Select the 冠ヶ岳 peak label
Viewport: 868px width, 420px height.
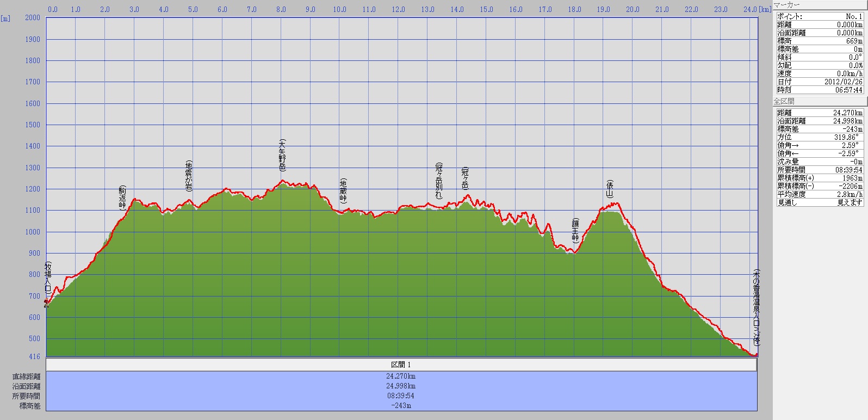point(465,178)
